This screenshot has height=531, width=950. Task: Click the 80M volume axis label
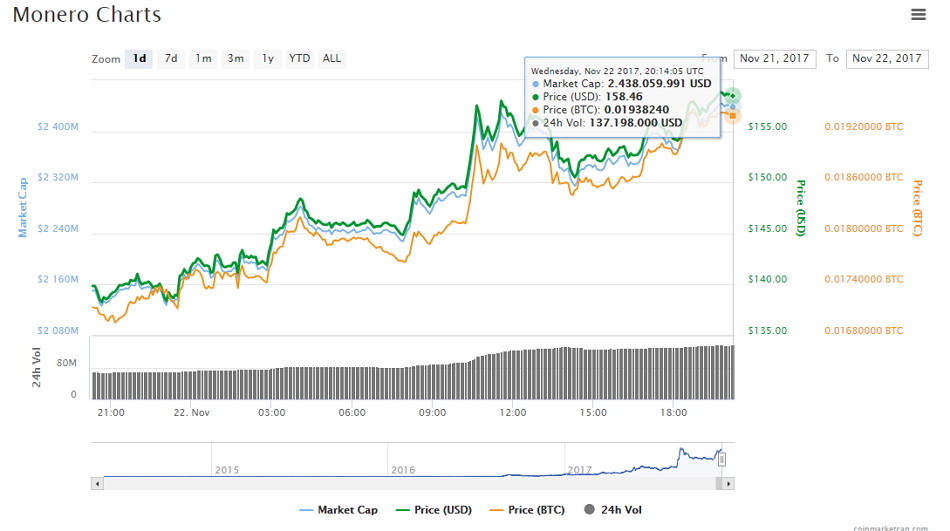[x=67, y=363]
